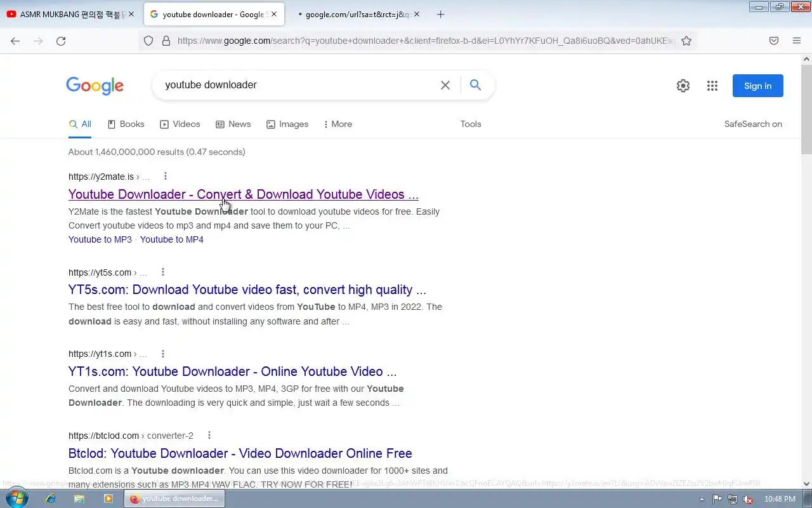Open options menu for btclod.com result
Viewport: 812px width, 508px height.
click(209, 435)
